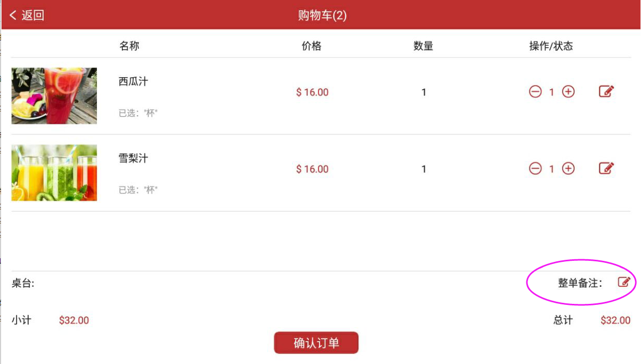The width and height of the screenshot is (641, 364).
Task: Increase quantity of 雪梨汁
Action: 568,169
